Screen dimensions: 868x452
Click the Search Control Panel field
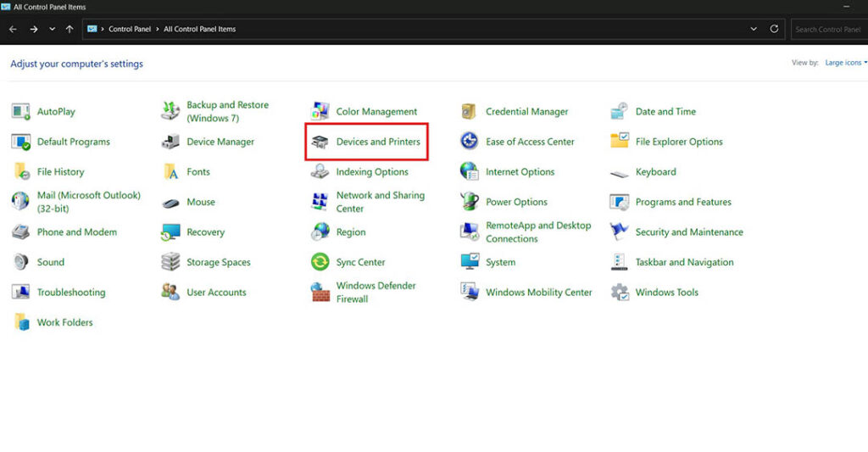pyautogui.click(x=827, y=29)
